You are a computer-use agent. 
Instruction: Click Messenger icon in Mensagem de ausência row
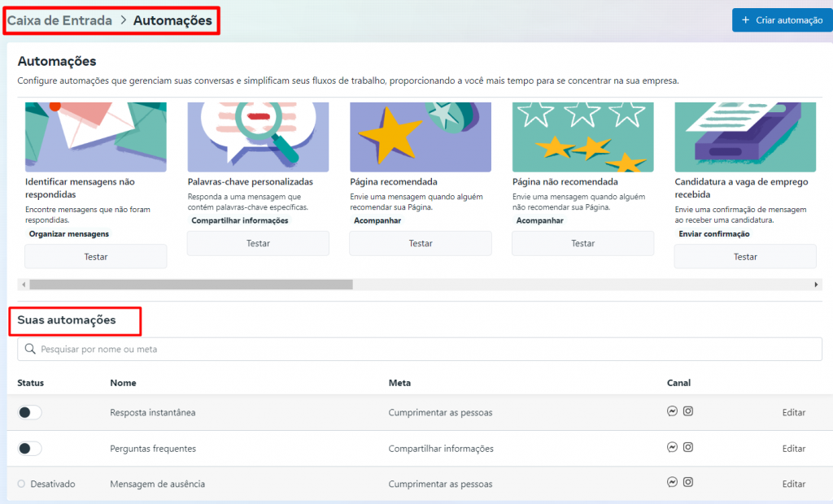tap(672, 483)
